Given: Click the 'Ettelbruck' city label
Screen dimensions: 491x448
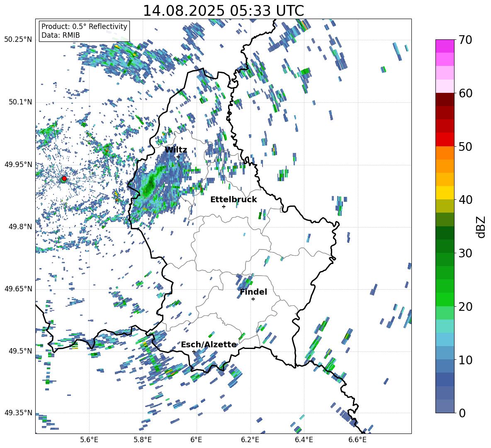Looking at the screenshot, I should [233, 200].
